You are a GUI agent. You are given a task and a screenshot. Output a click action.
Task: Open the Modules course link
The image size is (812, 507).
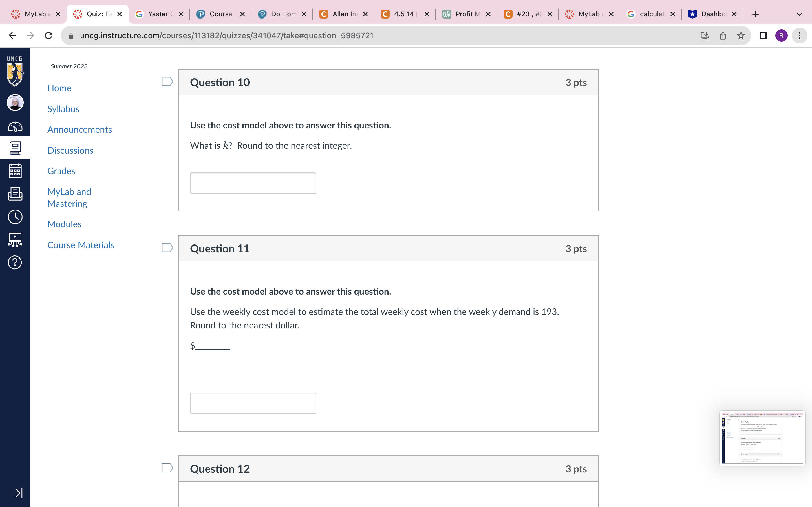click(64, 224)
